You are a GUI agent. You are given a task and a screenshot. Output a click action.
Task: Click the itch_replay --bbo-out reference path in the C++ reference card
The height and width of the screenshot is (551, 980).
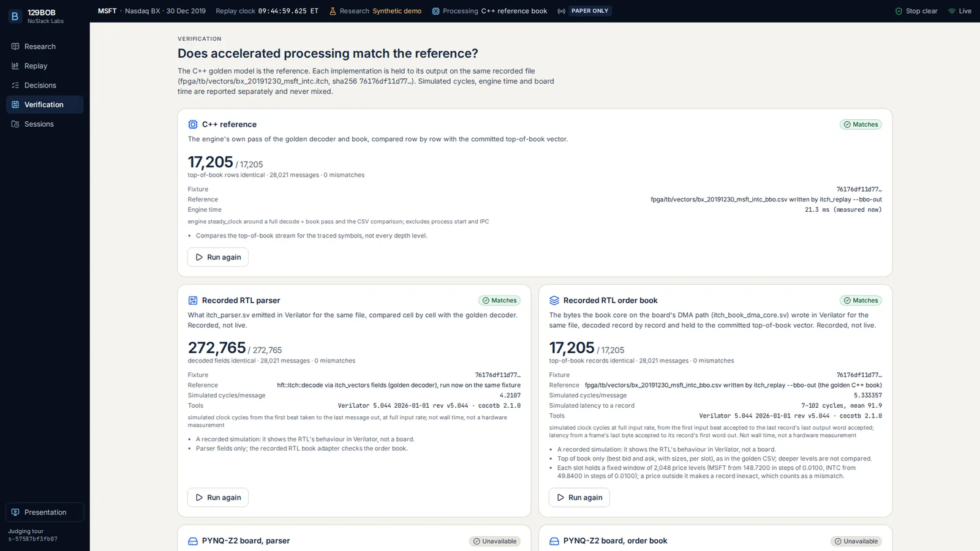[766, 200]
